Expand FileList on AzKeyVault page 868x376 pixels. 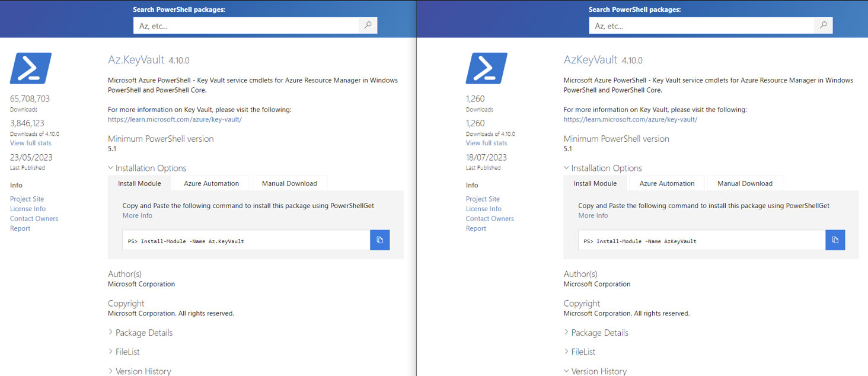(x=580, y=352)
